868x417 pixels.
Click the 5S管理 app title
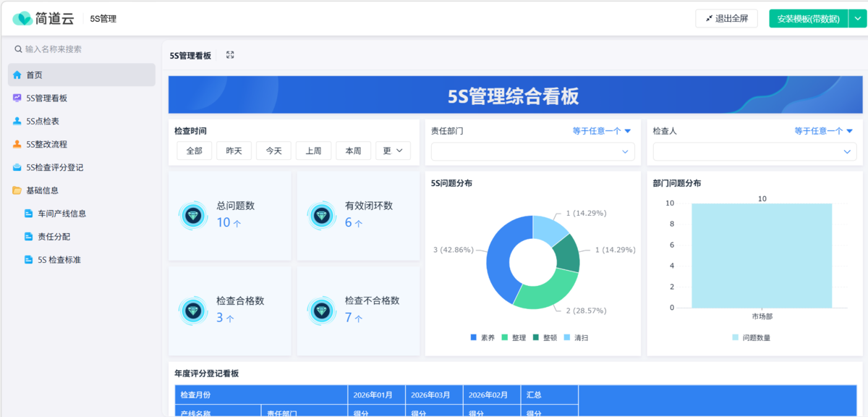coord(103,19)
